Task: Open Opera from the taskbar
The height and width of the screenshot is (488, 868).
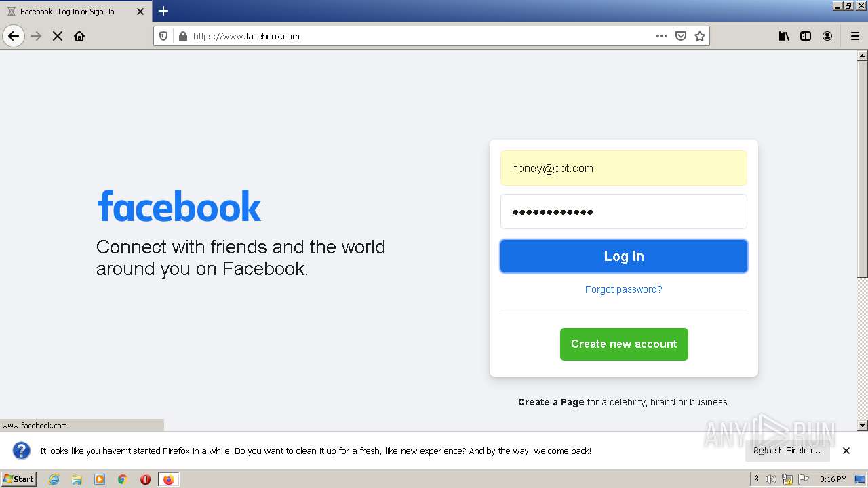Action: [x=145, y=479]
